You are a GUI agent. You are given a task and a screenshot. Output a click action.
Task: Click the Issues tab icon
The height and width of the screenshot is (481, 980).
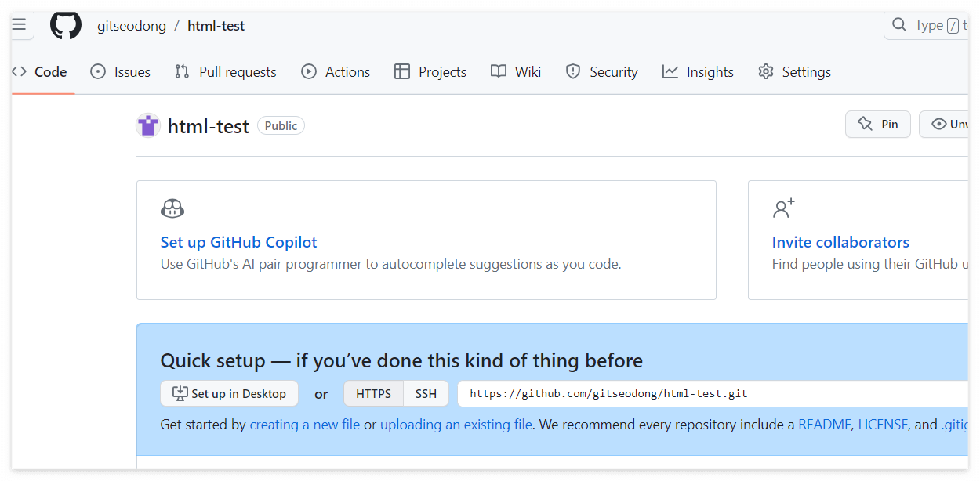97,71
